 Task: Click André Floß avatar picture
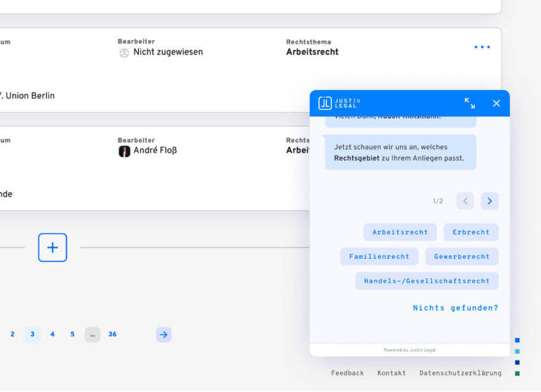click(x=125, y=151)
